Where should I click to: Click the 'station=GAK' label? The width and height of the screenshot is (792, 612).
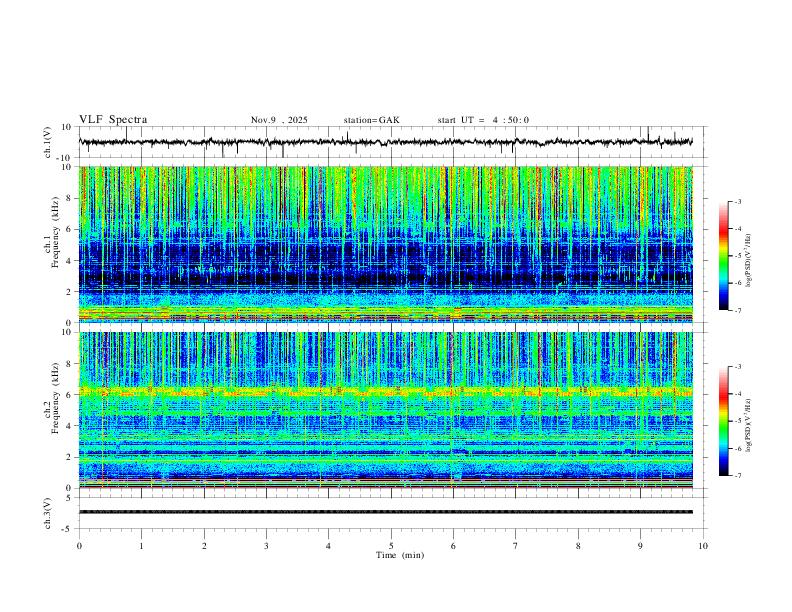click(371, 120)
